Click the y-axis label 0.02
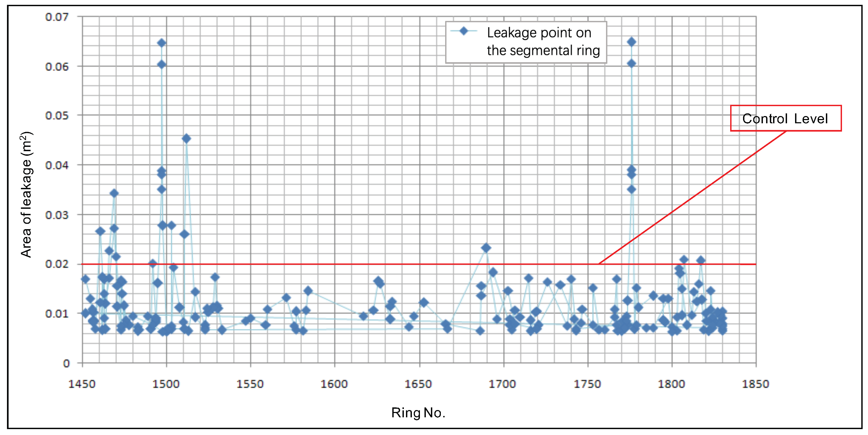Screen dimensions: 868x435 (x=57, y=264)
